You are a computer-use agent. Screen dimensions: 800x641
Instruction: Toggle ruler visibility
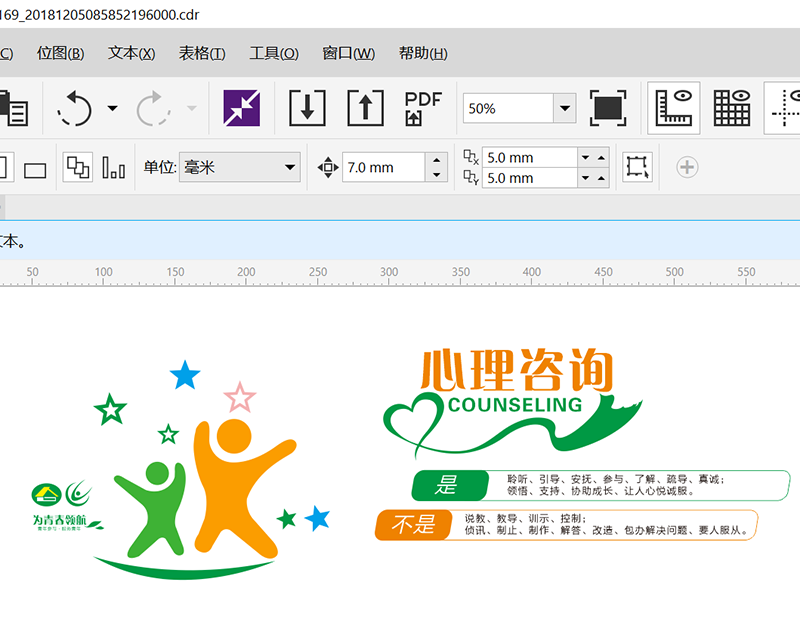click(674, 107)
